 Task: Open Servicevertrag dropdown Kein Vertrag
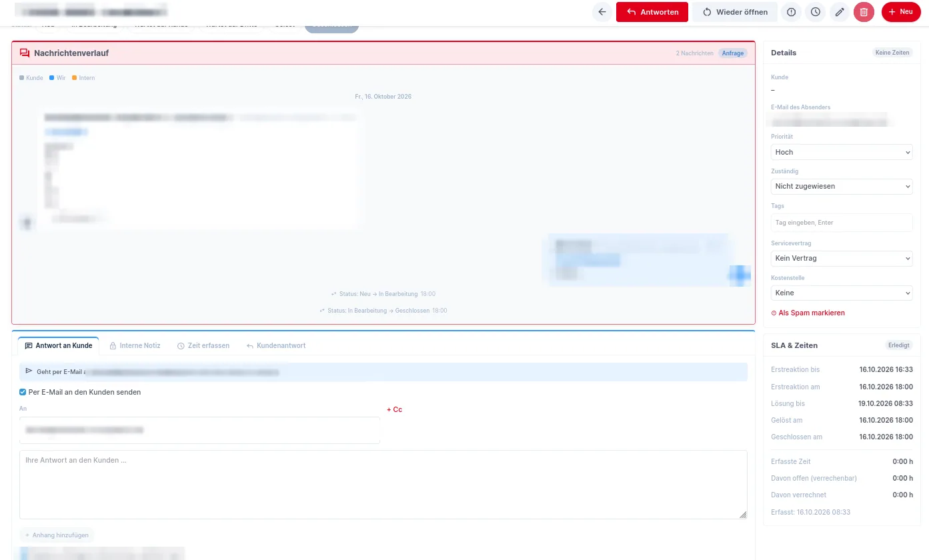(x=842, y=258)
